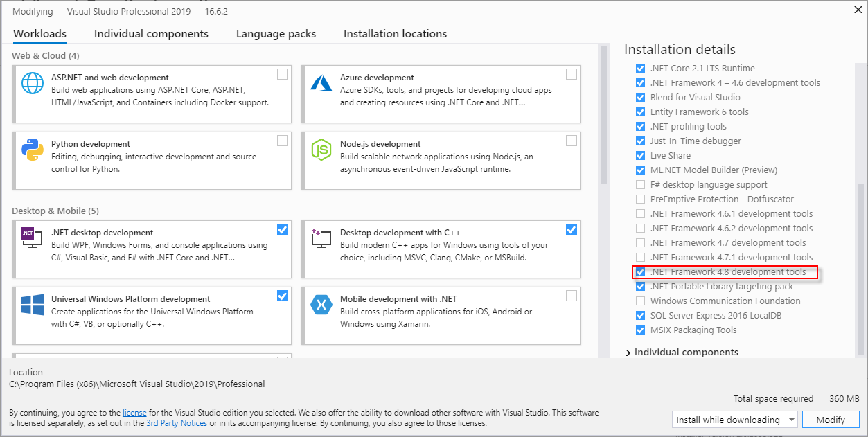868x437 pixels.
Task: Click the Universal Windows Platform icon
Action: 31,304
